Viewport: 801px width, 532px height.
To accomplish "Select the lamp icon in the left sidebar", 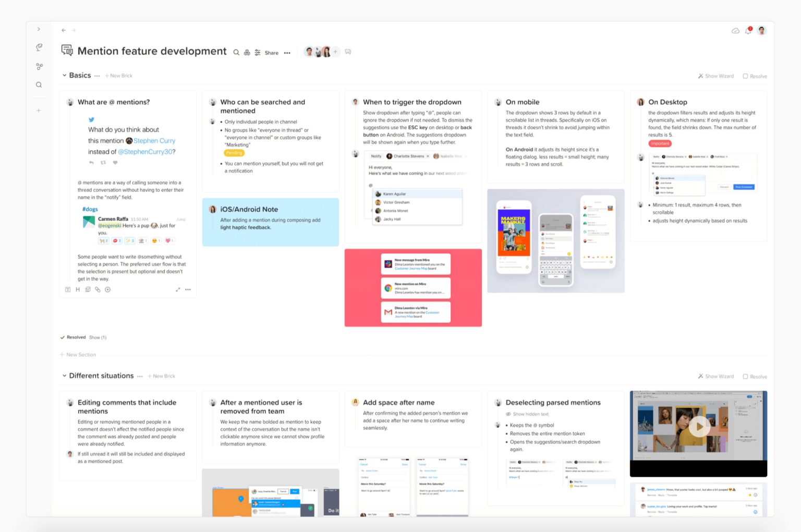I will pos(39,47).
